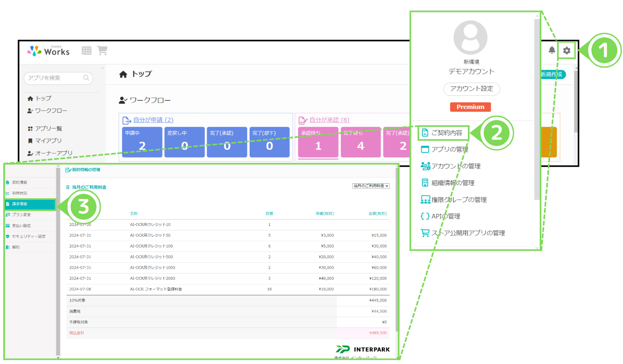Click the アカウント設定 button
This screenshot has height=364, width=623.
coord(471,89)
